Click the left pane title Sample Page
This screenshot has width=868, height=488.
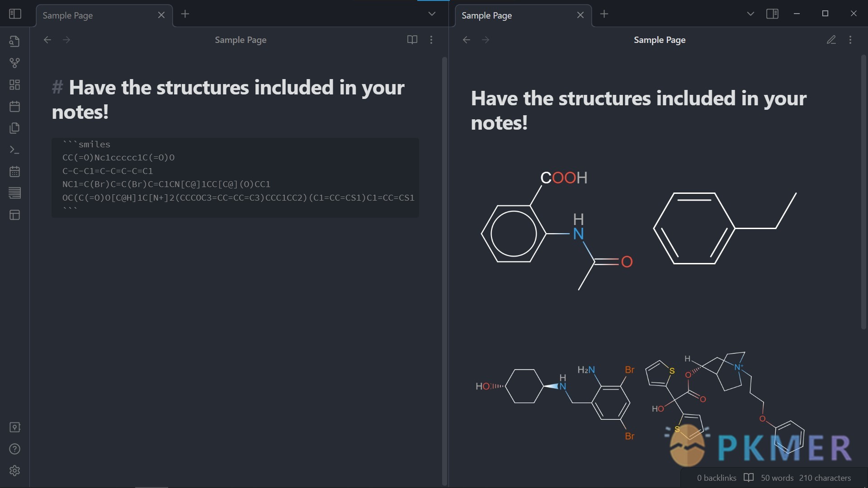[x=241, y=40]
